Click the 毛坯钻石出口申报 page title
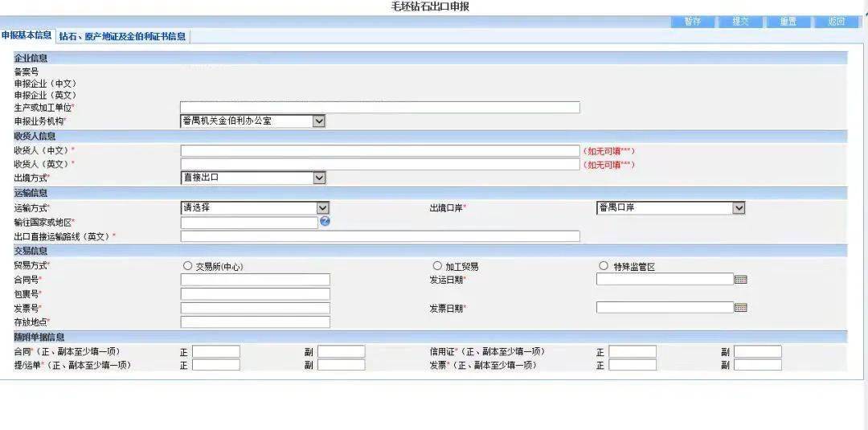Viewport: 868px width, 430px height. pos(430,6)
